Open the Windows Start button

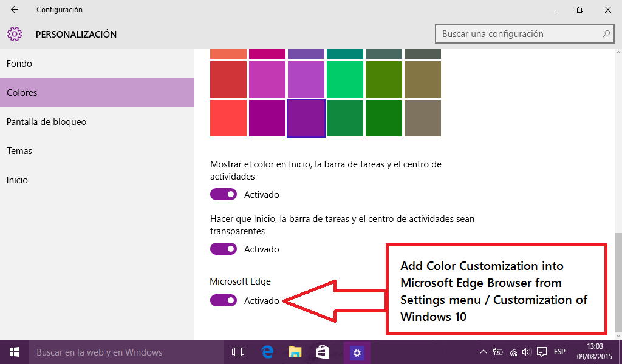15,352
